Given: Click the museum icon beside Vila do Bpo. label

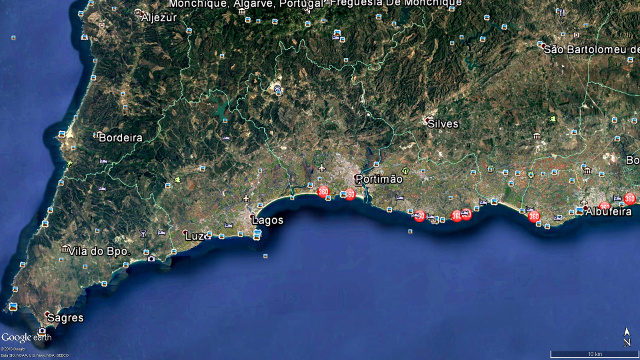Looking at the screenshot, I should click(x=65, y=248).
